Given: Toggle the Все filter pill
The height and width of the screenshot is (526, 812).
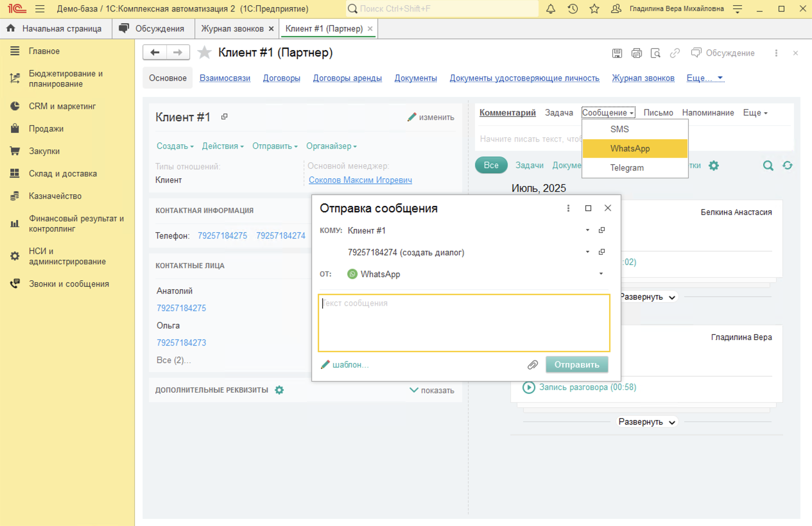Looking at the screenshot, I should coord(491,165).
